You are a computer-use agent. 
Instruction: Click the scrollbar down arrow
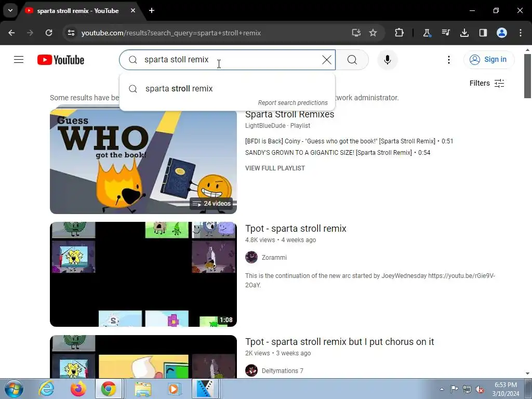[527, 374]
